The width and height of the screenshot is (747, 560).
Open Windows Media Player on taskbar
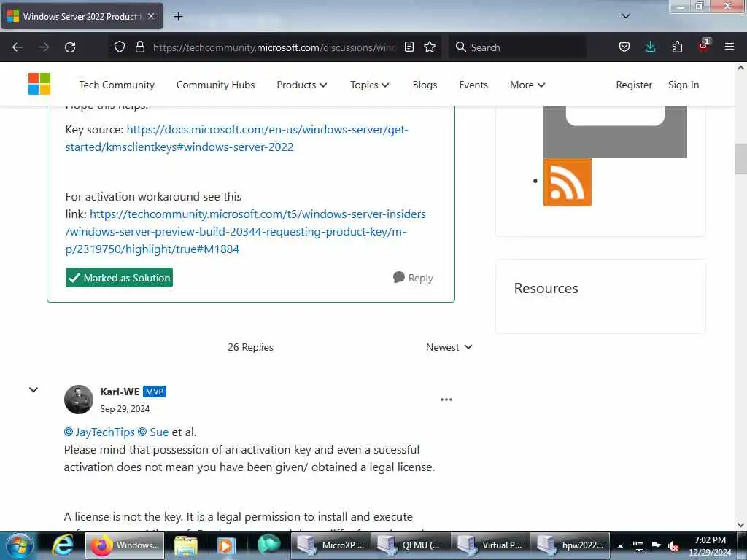pos(226,545)
